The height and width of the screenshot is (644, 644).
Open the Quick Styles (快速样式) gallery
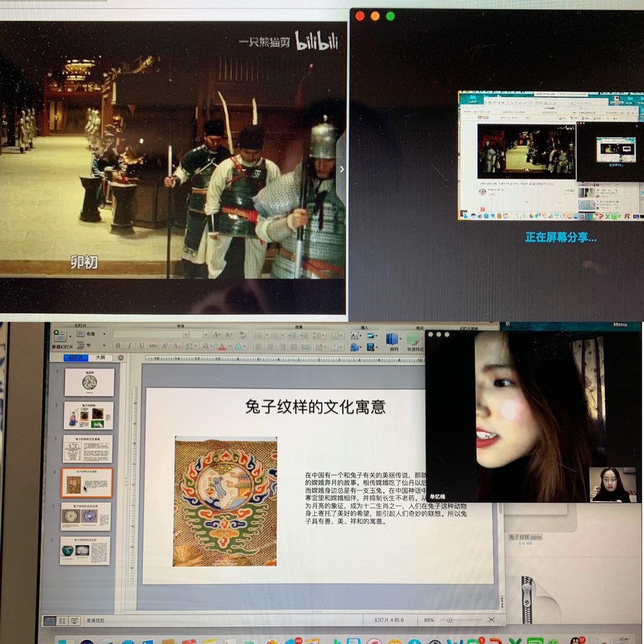pos(413,340)
